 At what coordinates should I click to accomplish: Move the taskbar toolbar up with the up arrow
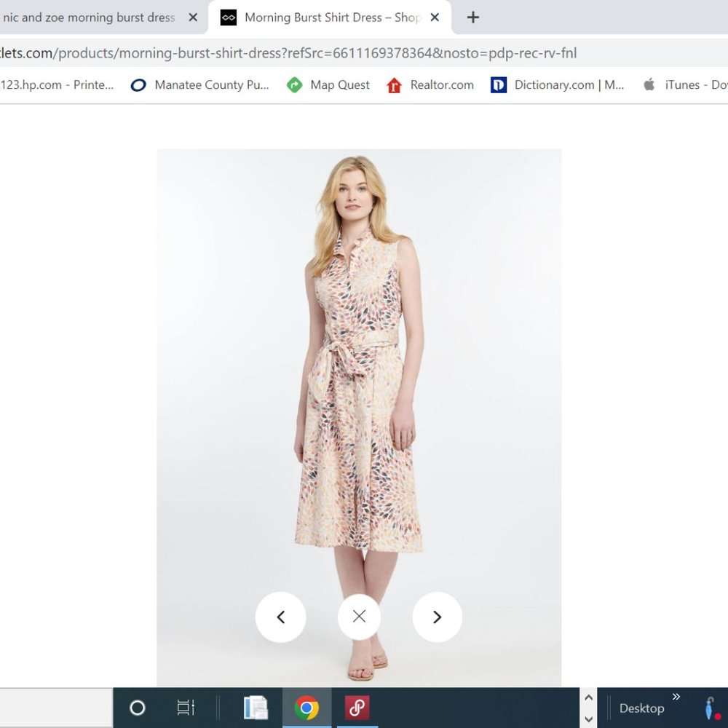588,698
